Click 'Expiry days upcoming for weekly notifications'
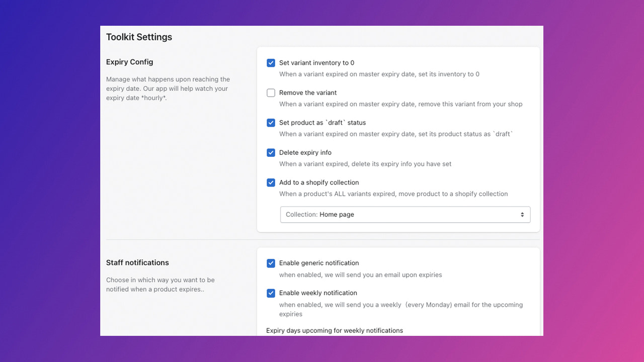The image size is (644, 362). pyautogui.click(x=335, y=330)
